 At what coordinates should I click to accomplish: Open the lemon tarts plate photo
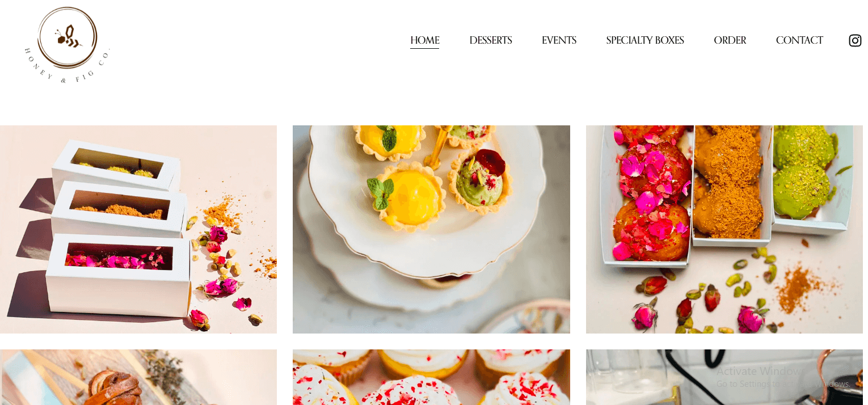431,229
